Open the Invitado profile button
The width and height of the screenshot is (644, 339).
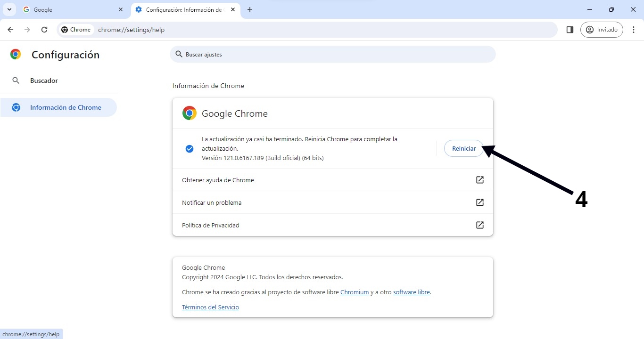click(x=602, y=30)
